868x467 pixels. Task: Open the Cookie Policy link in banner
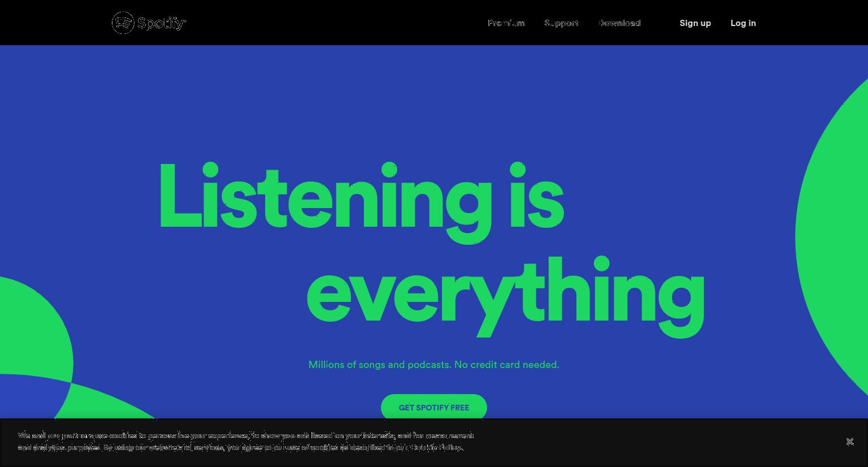pyautogui.click(x=436, y=447)
